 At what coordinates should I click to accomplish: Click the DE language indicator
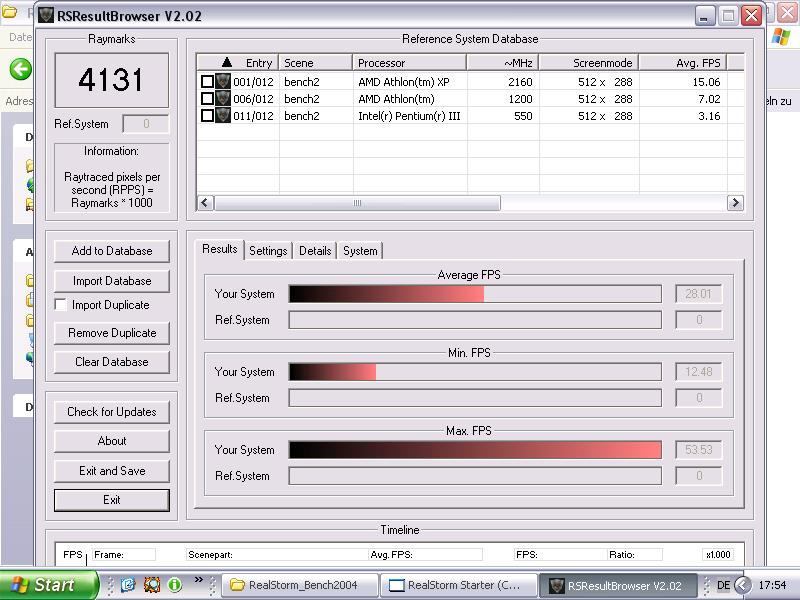point(723,585)
